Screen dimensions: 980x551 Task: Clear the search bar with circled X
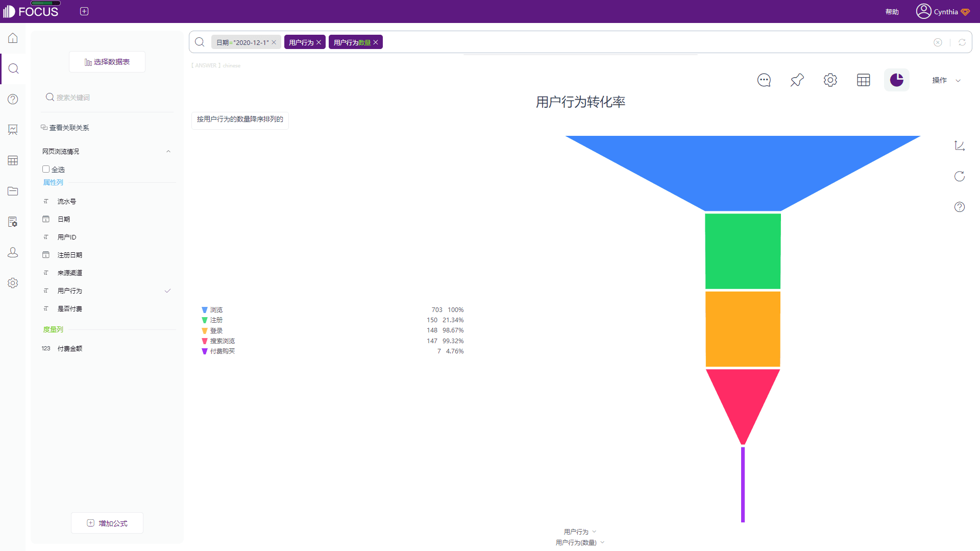point(938,42)
